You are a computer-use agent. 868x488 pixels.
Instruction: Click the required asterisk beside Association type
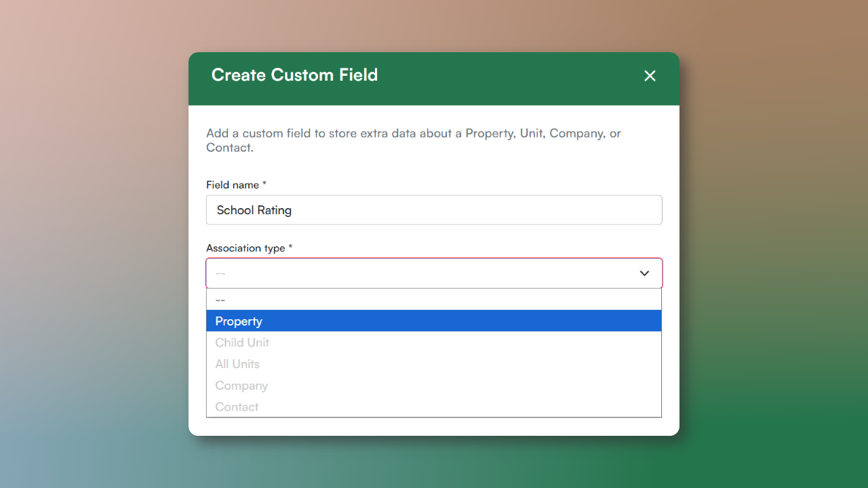pos(290,247)
